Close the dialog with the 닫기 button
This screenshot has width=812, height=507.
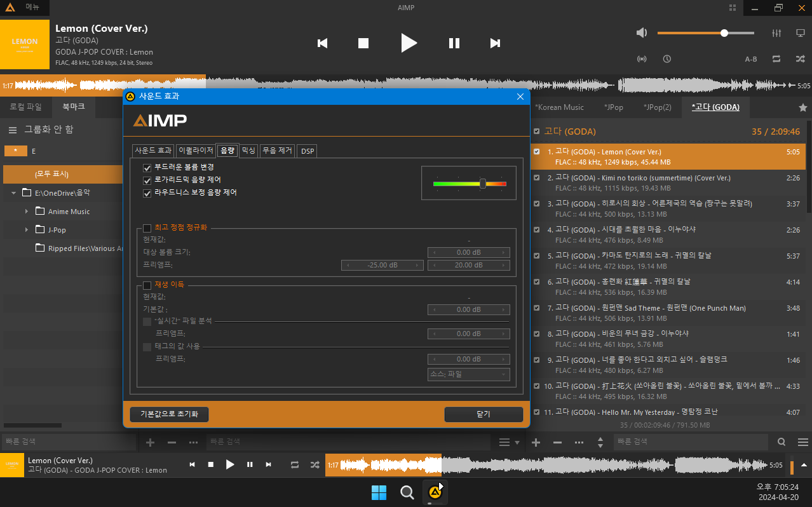tap(484, 414)
